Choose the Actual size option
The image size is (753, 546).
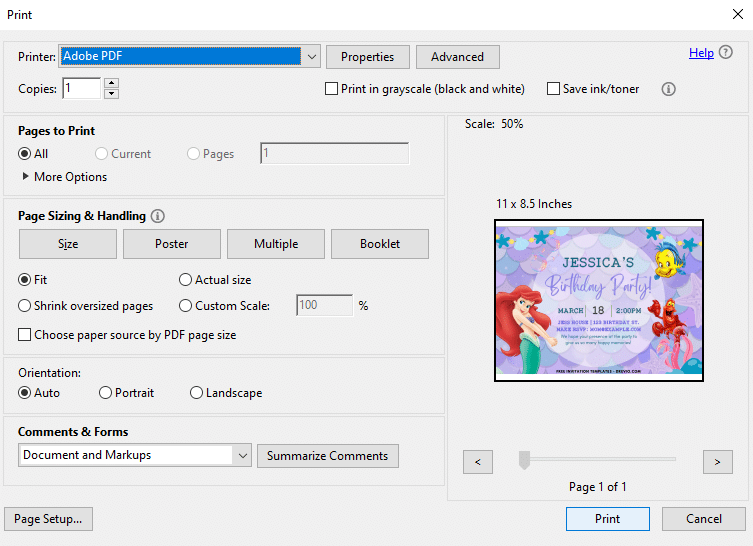coord(185,279)
